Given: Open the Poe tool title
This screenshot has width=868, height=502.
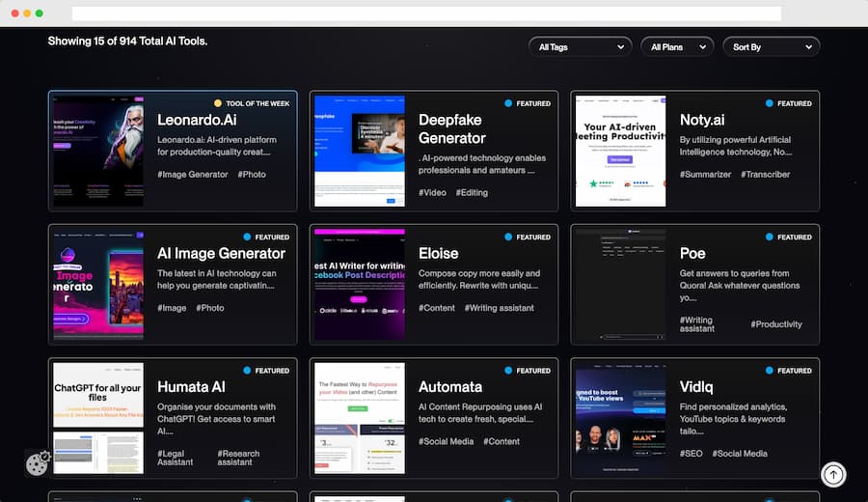Looking at the screenshot, I should tap(692, 253).
